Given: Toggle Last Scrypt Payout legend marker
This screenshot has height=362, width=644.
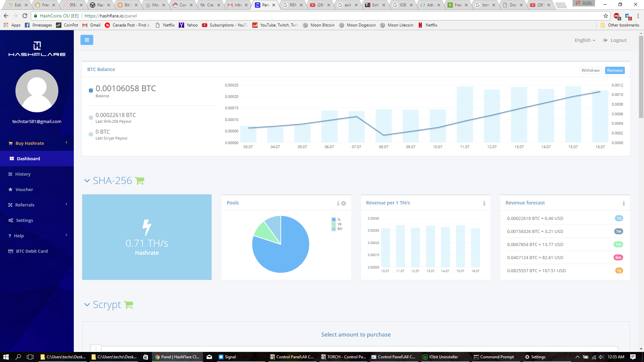Looking at the screenshot, I should 91,134.
